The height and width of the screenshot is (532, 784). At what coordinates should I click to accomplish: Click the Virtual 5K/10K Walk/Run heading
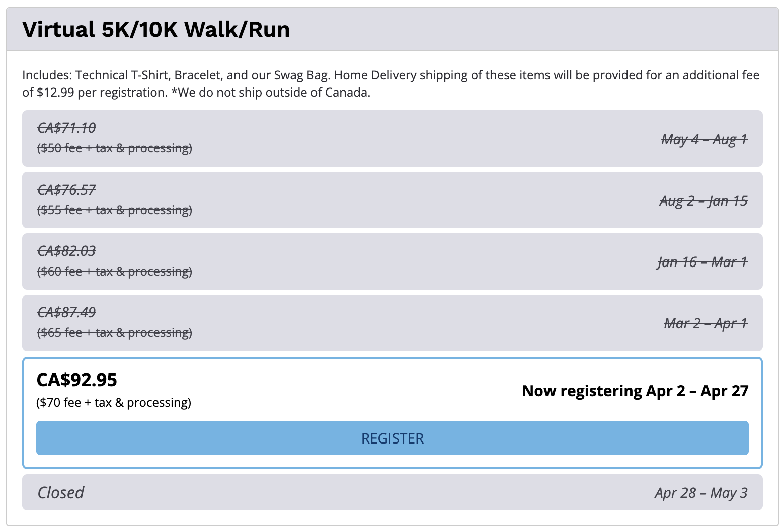pos(156,29)
